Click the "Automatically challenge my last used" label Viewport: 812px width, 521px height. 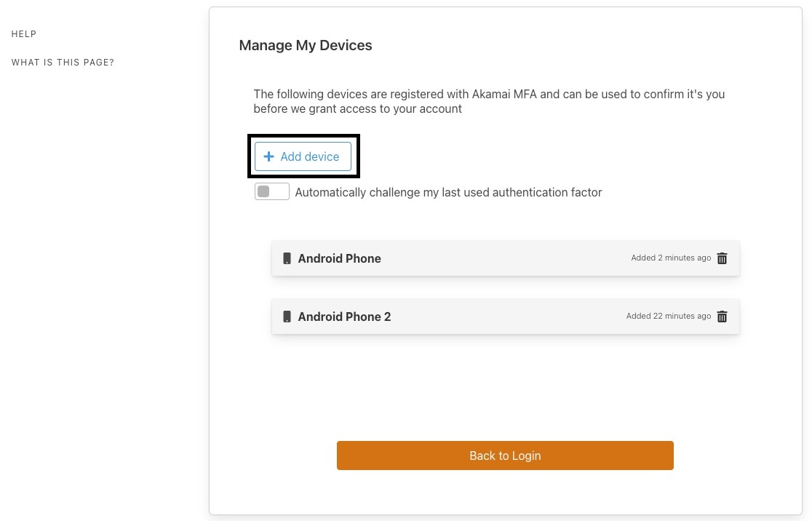448,193
